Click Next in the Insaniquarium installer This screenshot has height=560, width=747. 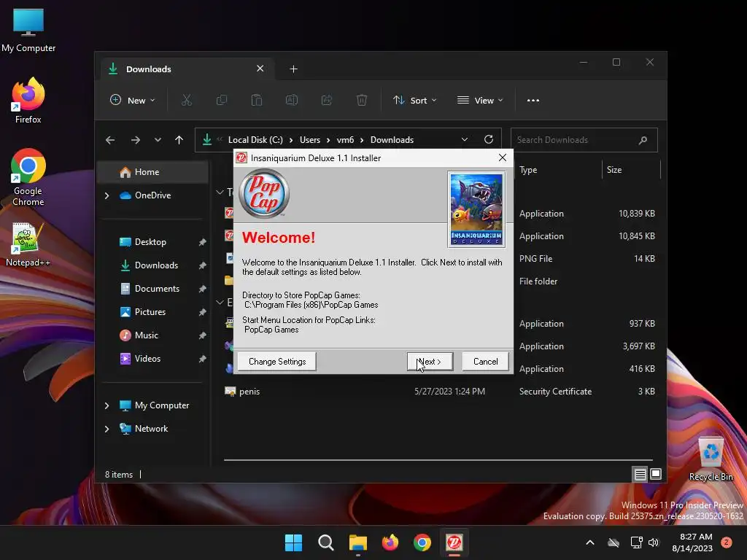tap(430, 362)
